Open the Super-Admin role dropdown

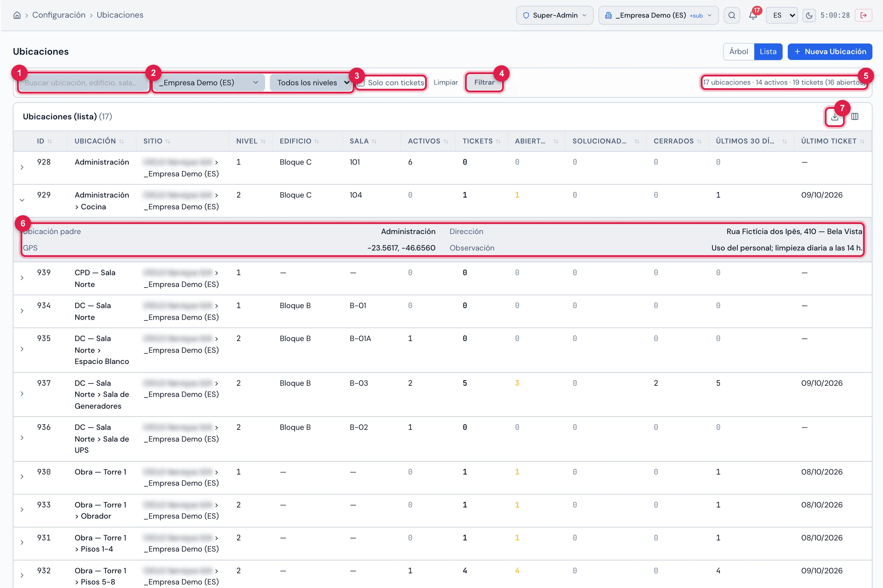(x=555, y=15)
